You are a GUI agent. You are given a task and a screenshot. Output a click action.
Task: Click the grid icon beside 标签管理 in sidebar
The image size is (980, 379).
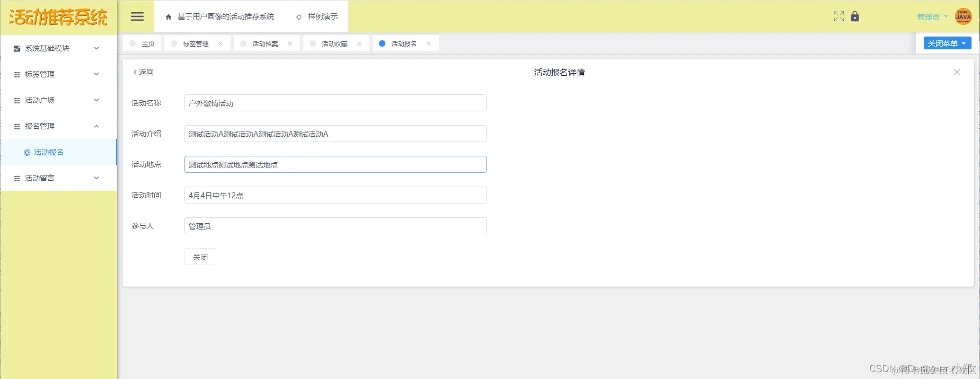pyautogui.click(x=17, y=74)
